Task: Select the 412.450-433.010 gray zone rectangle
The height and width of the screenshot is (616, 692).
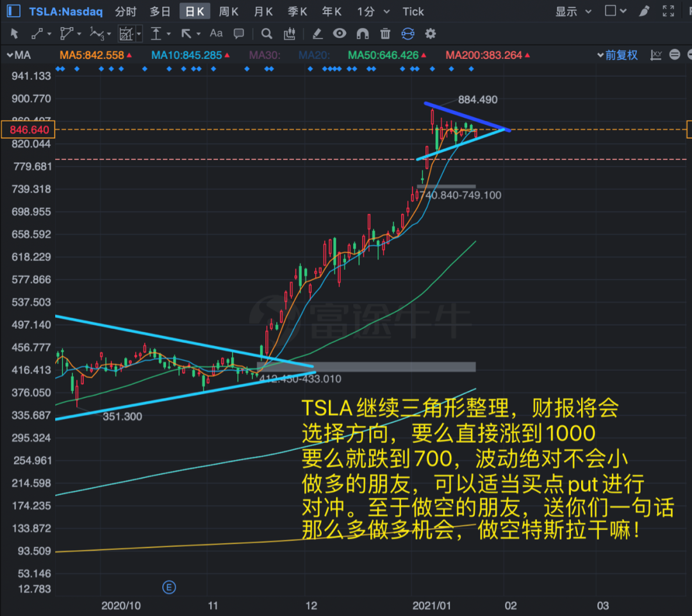Action: (x=367, y=367)
